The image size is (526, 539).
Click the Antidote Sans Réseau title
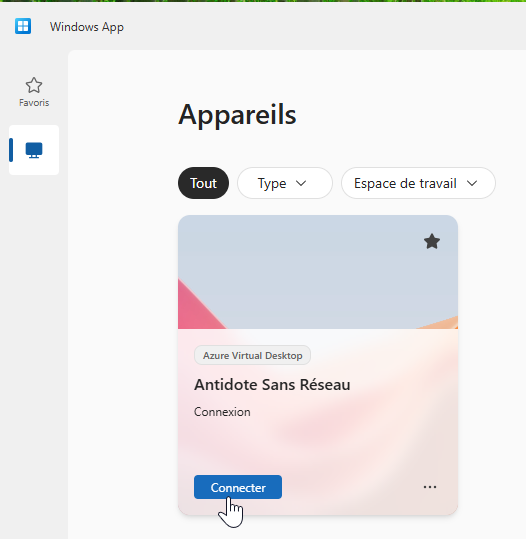point(272,385)
